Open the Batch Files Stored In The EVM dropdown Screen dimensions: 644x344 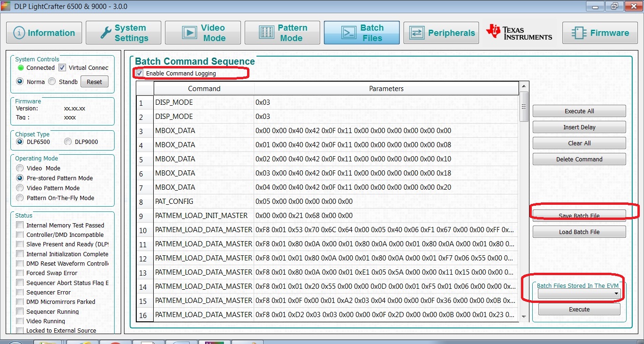pyautogui.click(x=579, y=294)
